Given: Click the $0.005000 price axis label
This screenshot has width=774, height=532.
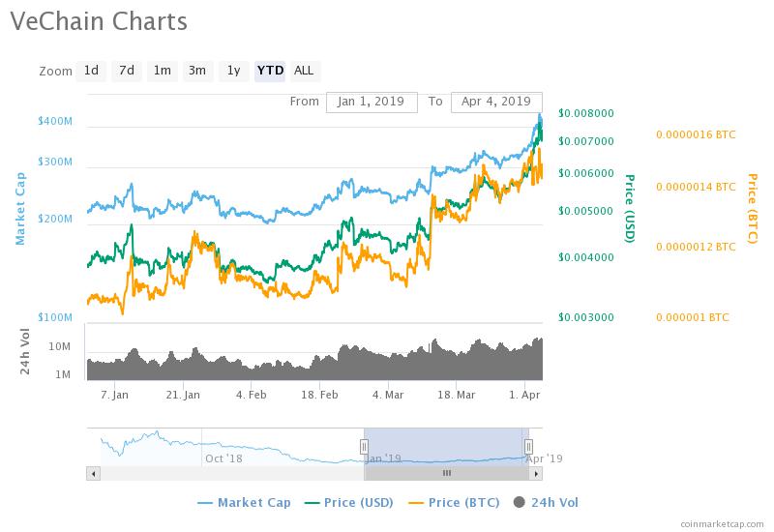Looking at the screenshot, I should click(x=586, y=211).
